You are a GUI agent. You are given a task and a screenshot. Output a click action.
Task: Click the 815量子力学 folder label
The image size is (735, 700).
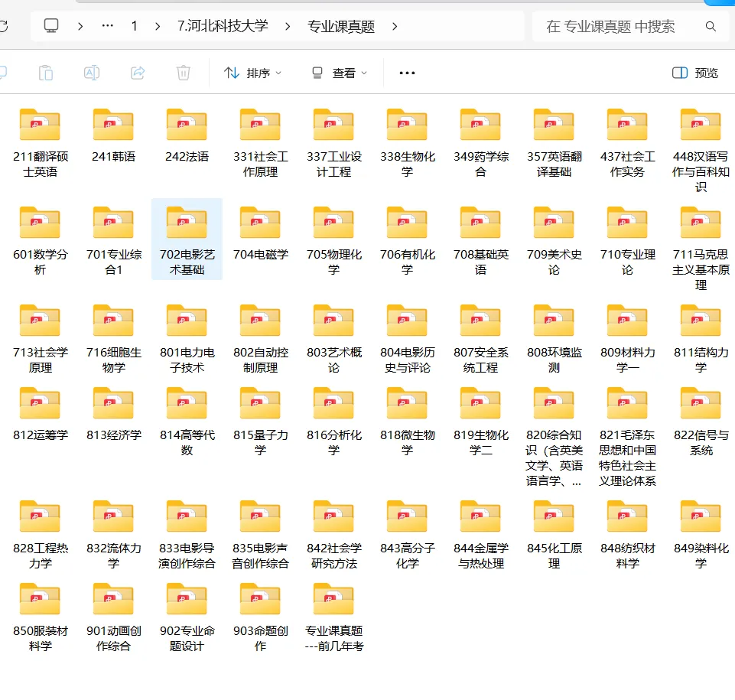click(260, 443)
